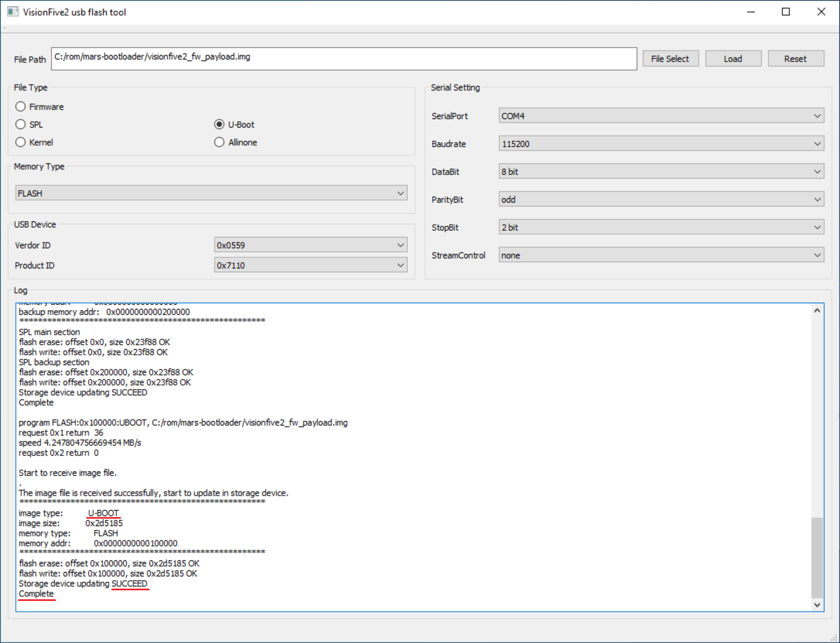Open the ParityBit odd dropdown
The height and width of the screenshot is (643, 840).
coord(661,199)
